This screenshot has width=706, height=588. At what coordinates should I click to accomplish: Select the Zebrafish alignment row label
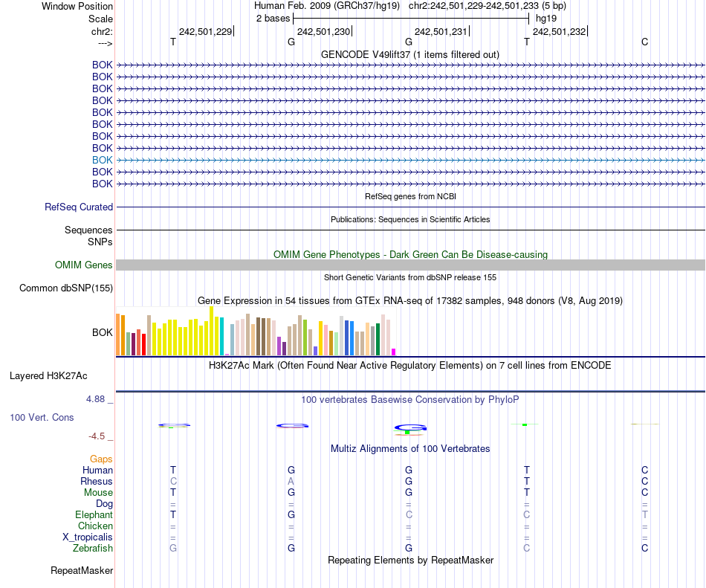click(x=93, y=549)
